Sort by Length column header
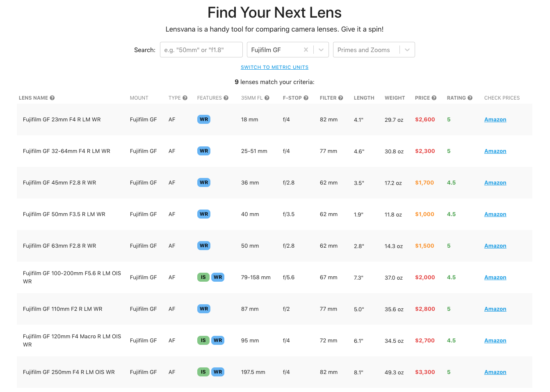550x392 pixels. (x=364, y=98)
